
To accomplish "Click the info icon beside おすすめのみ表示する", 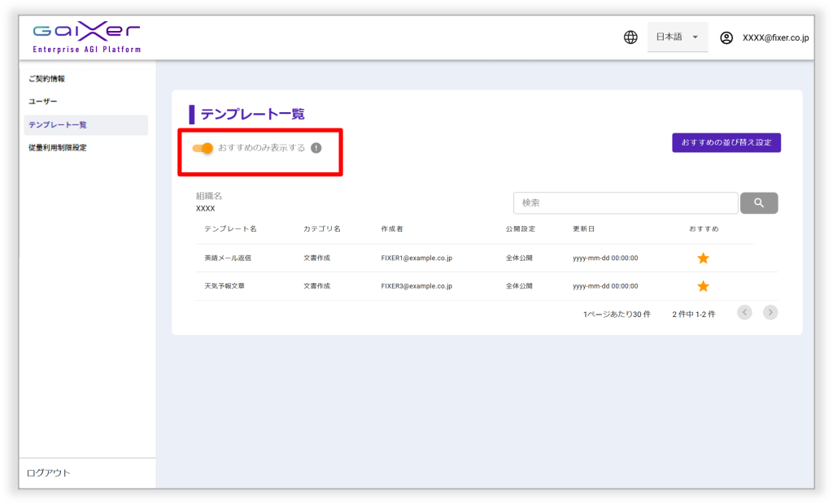I will coord(316,148).
